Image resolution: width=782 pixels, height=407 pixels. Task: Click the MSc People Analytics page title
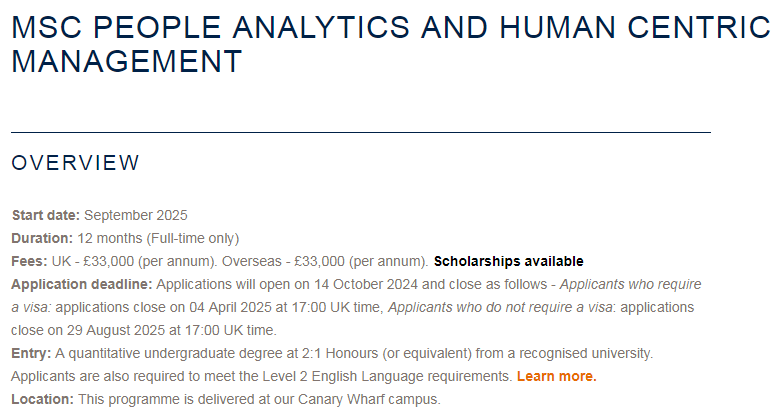click(x=391, y=44)
